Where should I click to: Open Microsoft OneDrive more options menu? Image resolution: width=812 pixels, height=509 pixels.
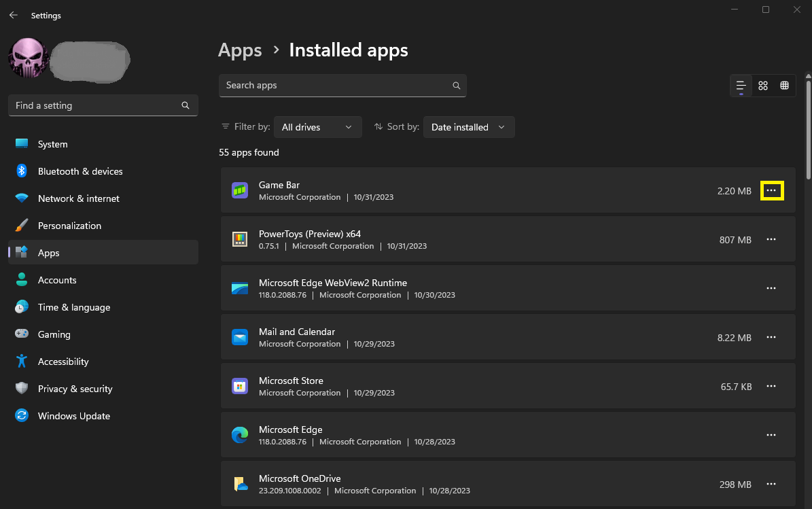click(x=771, y=485)
